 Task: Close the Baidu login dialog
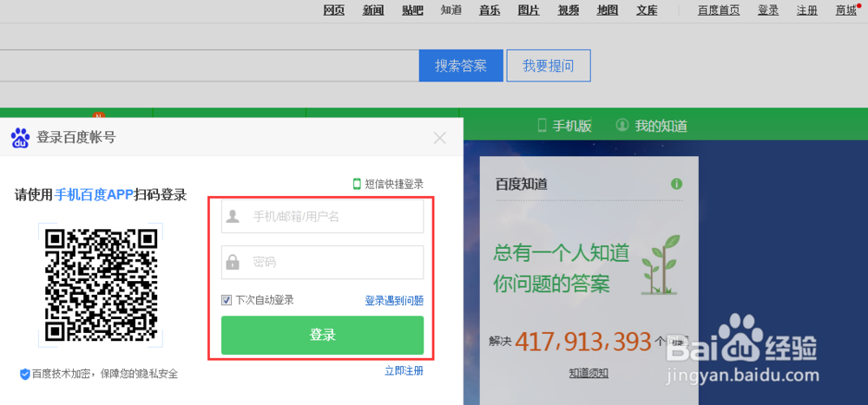tap(439, 138)
